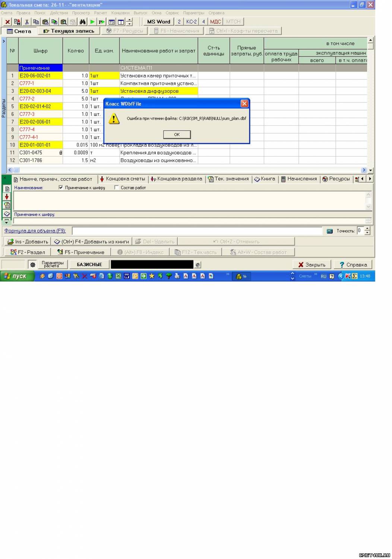Screen dimensions: 392x559
Task: Increase Точность value with up arrow
Action: pos(367,229)
